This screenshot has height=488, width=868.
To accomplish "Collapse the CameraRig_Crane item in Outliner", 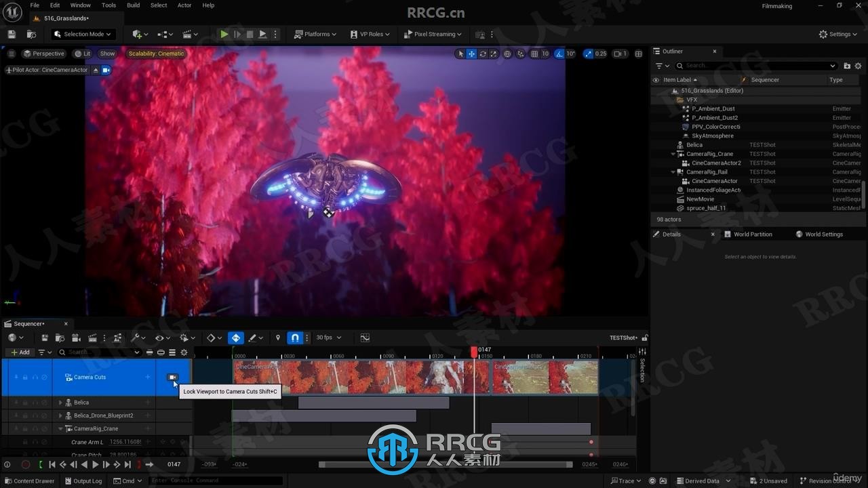I will click(673, 154).
